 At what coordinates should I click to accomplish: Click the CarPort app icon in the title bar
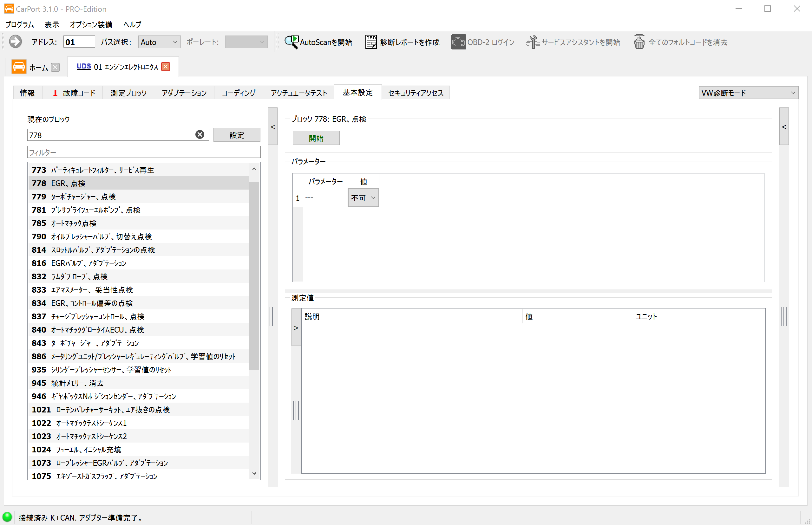click(x=9, y=9)
